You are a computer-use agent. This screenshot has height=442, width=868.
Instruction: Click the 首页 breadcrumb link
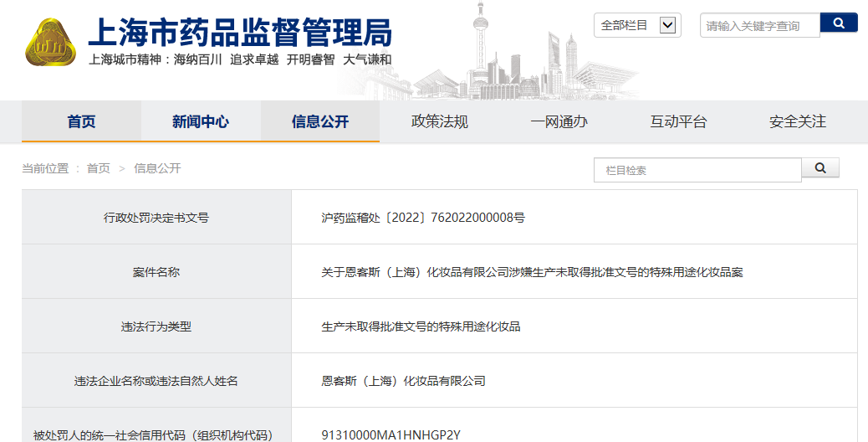[98, 168]
